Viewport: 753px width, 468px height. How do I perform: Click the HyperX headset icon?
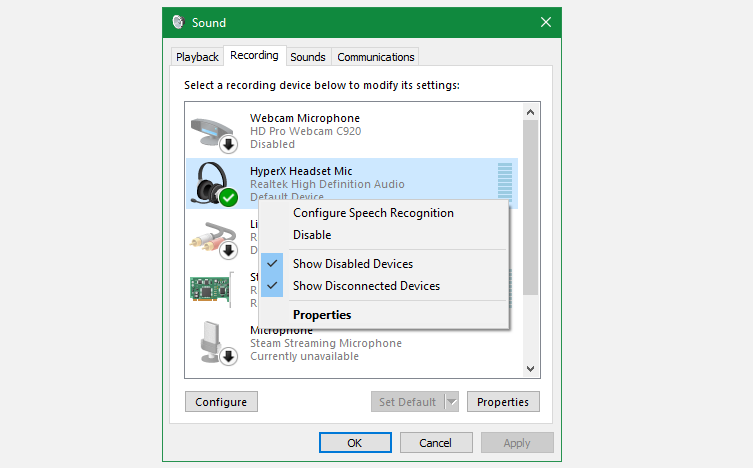click(x=214, y=184)
